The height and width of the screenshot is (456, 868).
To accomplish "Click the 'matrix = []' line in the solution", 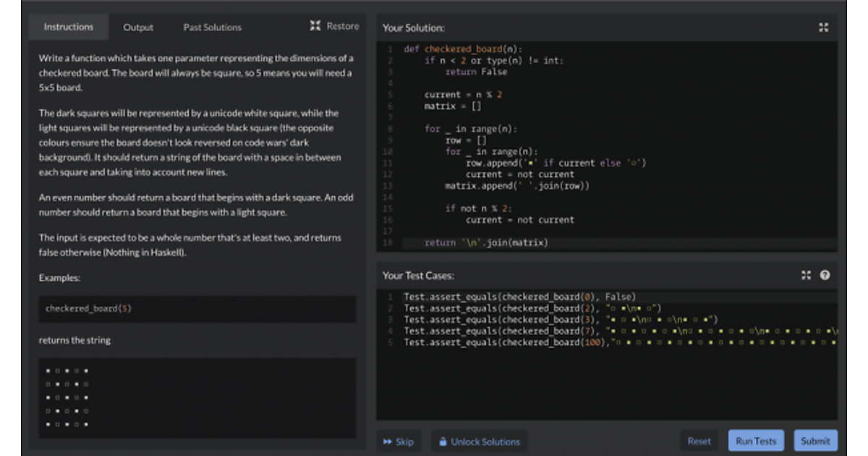I will pos(453,106).
